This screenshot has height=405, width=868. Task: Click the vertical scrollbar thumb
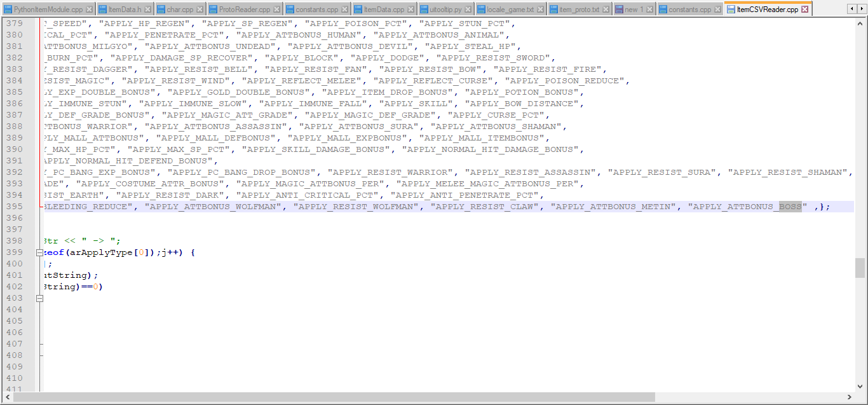860,268
